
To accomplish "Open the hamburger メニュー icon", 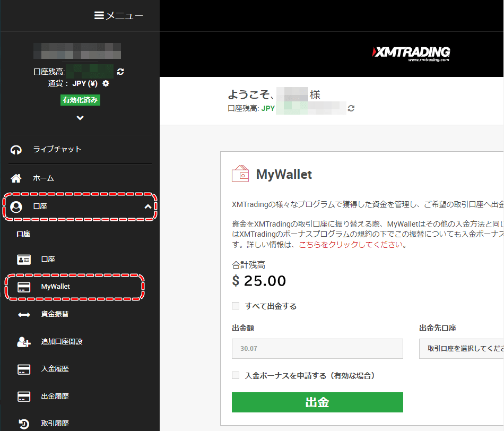I will [x=99, y=15].
